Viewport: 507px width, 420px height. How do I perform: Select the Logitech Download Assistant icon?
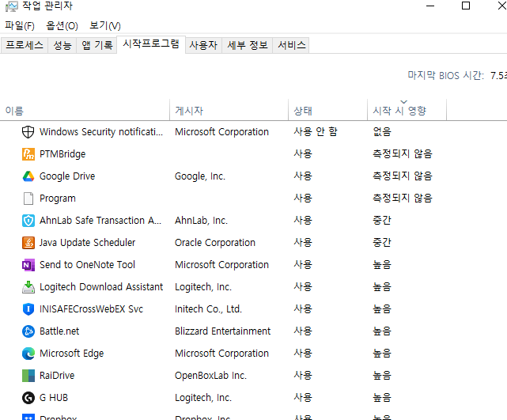(x=28, y=287)
